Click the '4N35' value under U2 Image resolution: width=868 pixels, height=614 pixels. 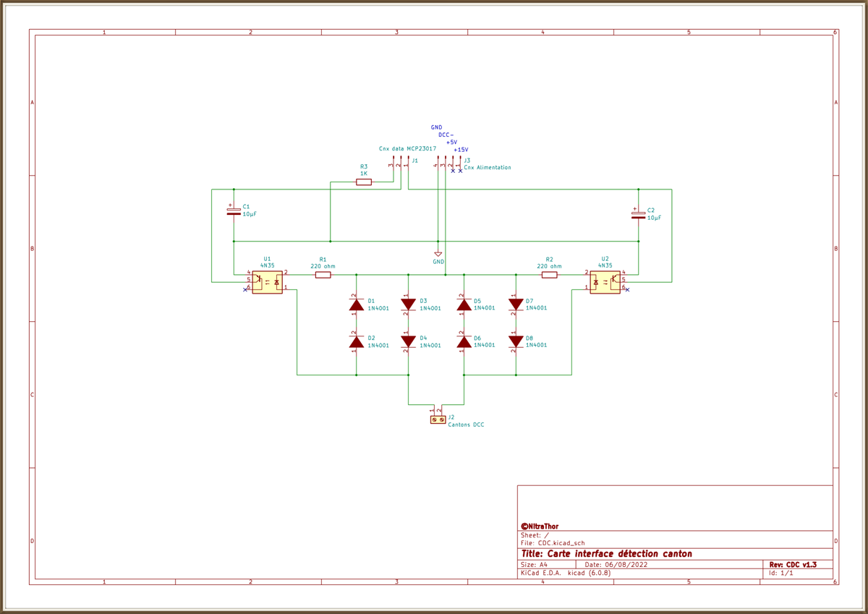pos(605,265)
